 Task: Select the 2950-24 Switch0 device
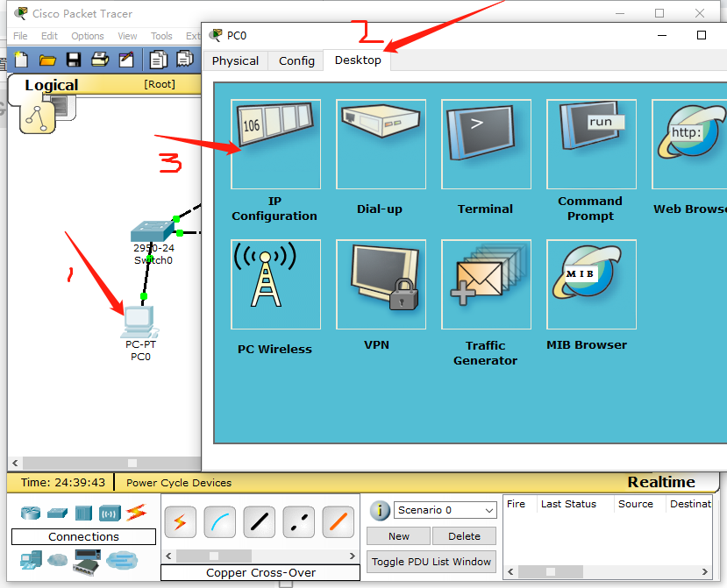pos(152,230)
